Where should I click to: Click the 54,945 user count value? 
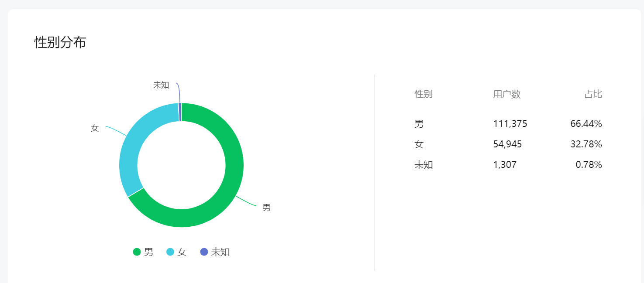tap(507, 144)
